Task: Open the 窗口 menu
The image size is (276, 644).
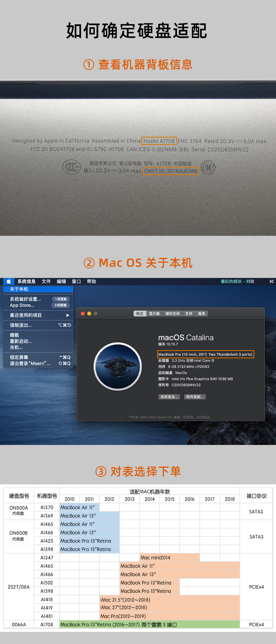Action: pos(77,281)
